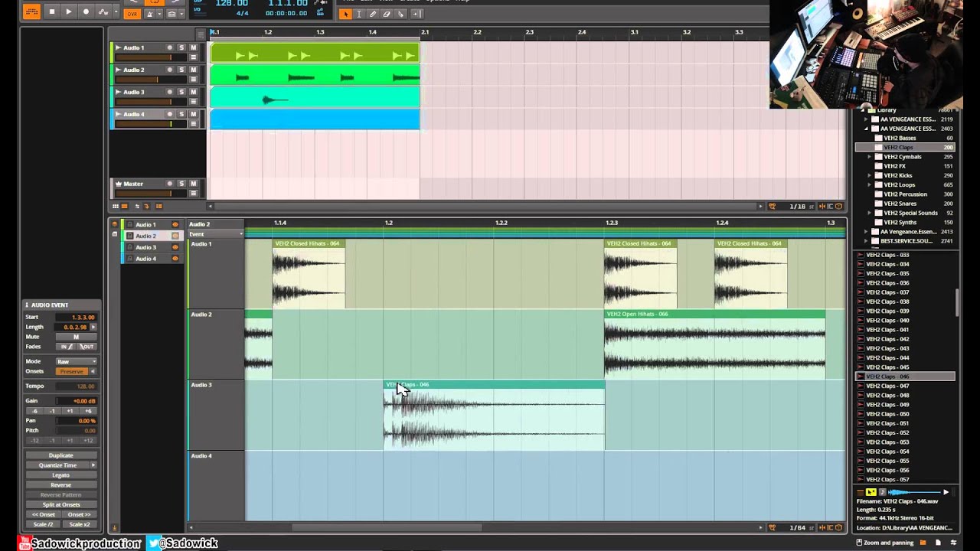980x551 pixels.
Task: Click the Split at Onsets button
Action: [60, 505]
